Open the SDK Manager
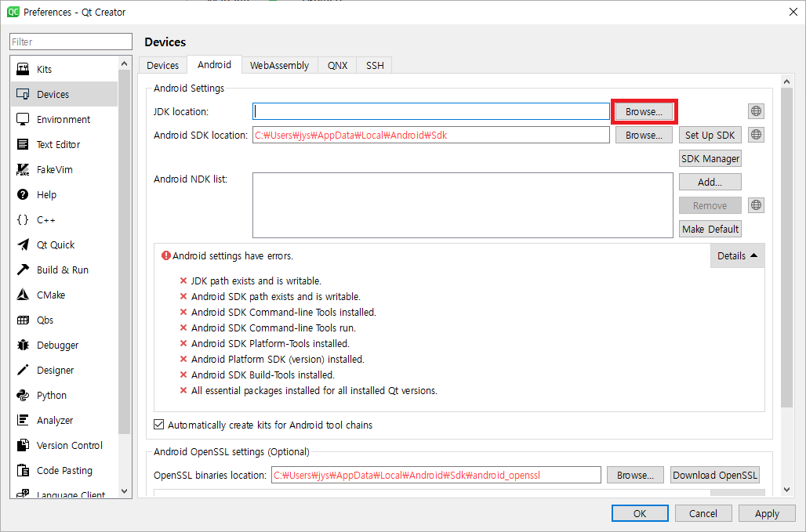This screenshot has height=532, width=806. (x=710, y=159)
